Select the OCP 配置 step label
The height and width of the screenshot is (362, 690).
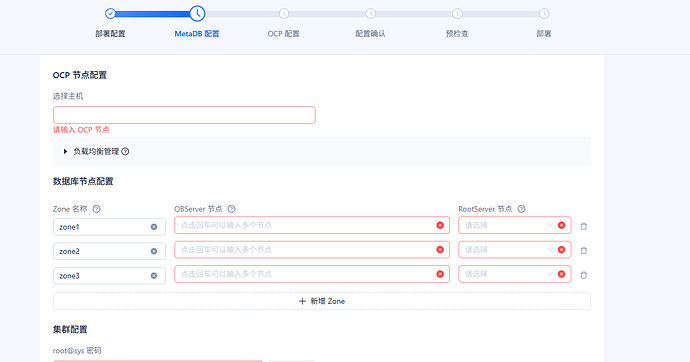coord(284,34)
